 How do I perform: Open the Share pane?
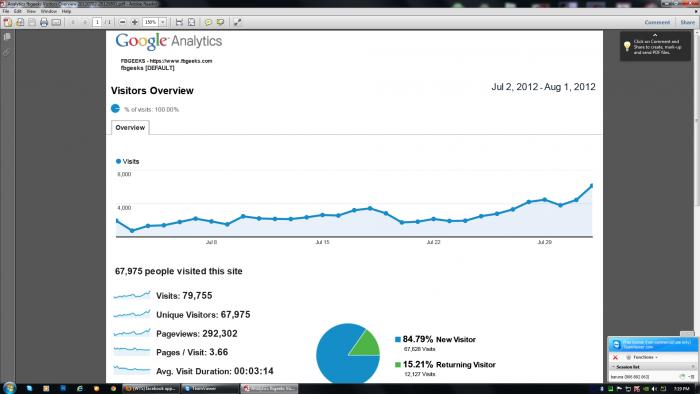tap(688, 22)
